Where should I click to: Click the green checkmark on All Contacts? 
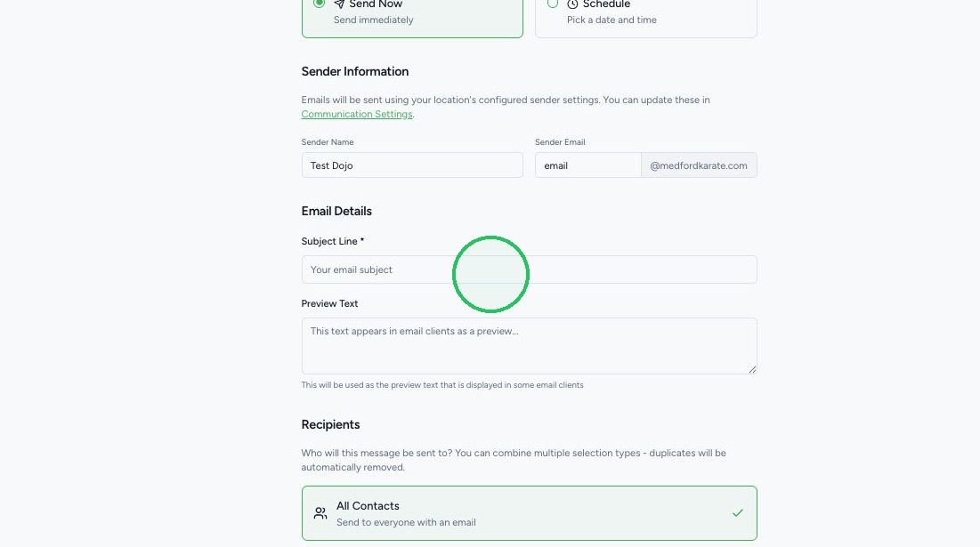tap(738, 513)
